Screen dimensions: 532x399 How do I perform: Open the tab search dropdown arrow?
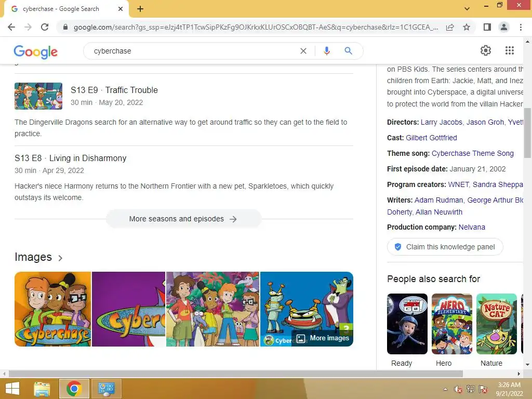point(467,8)
